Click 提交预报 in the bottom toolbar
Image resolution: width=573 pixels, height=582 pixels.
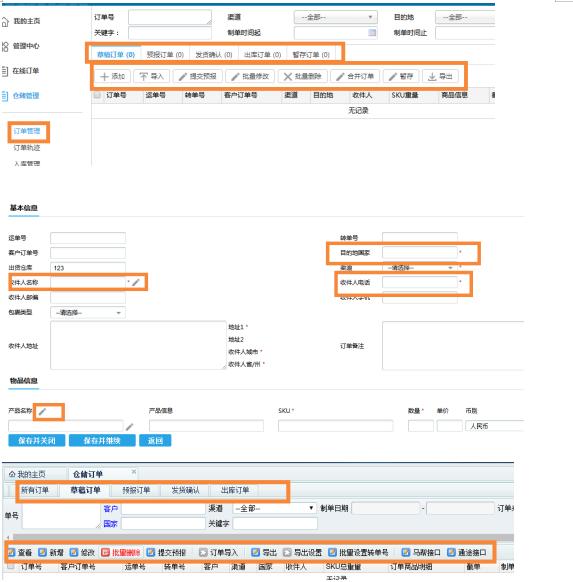click(x=166, y=552)
